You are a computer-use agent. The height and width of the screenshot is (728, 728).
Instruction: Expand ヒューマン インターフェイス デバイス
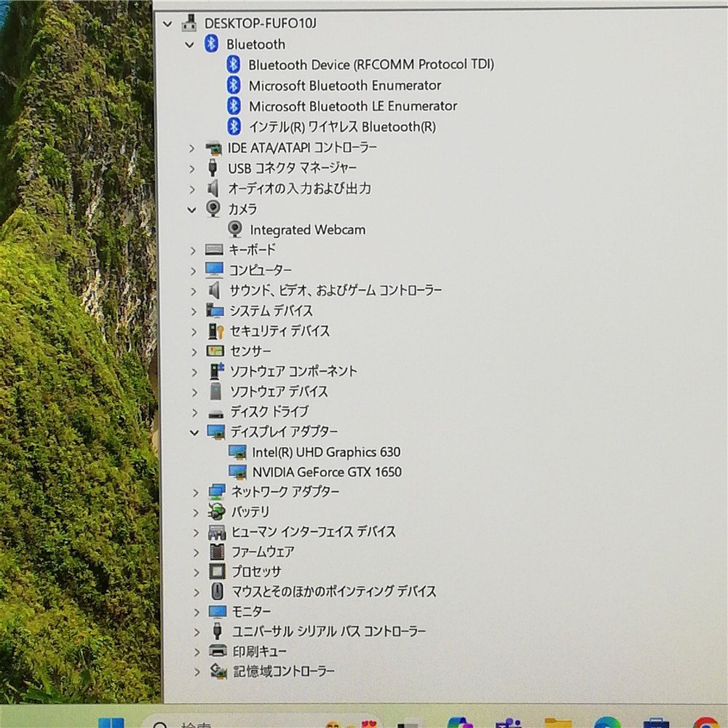(x=197, y=533)
